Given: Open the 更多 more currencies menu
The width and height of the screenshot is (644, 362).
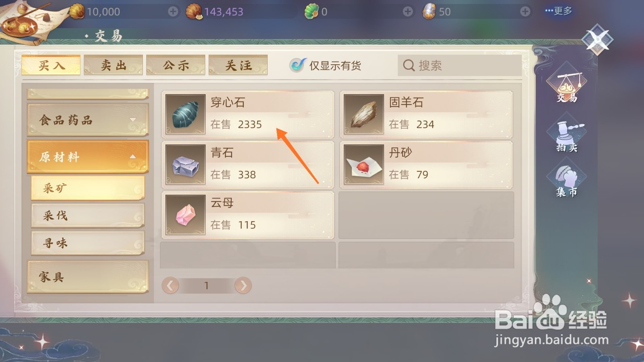Looking at the screenshot, I should (x=559, y=11).
